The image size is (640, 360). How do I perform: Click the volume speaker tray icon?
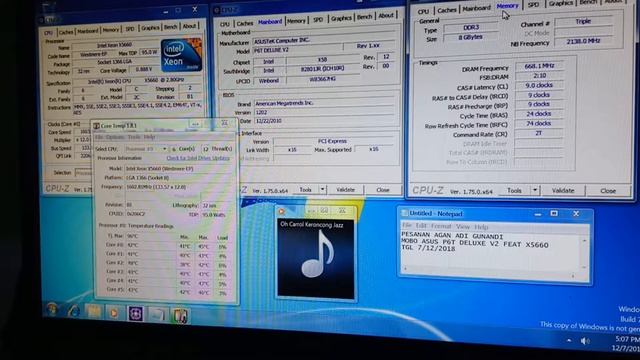[x=586, y=341]
